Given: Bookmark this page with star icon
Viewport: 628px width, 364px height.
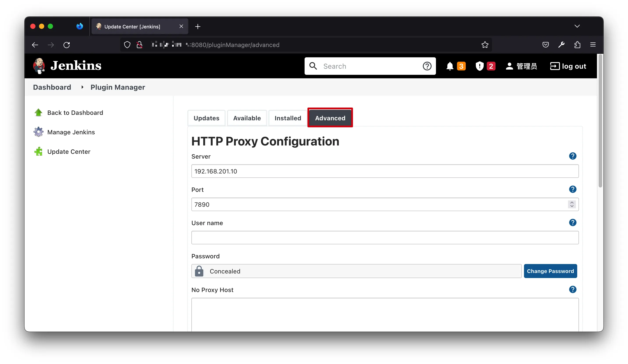Looking at the screenshot, I should 485,45.
